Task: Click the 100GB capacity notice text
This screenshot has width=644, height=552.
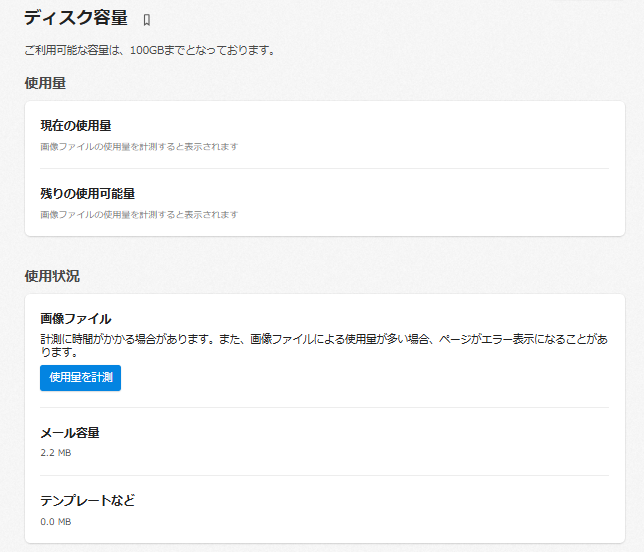Action: pos(150,51)
